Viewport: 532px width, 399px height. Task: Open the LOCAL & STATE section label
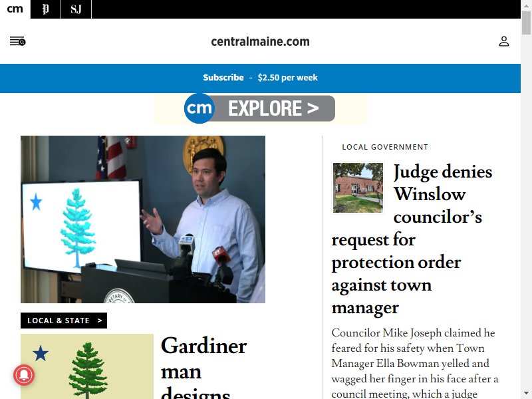(59, 321)
